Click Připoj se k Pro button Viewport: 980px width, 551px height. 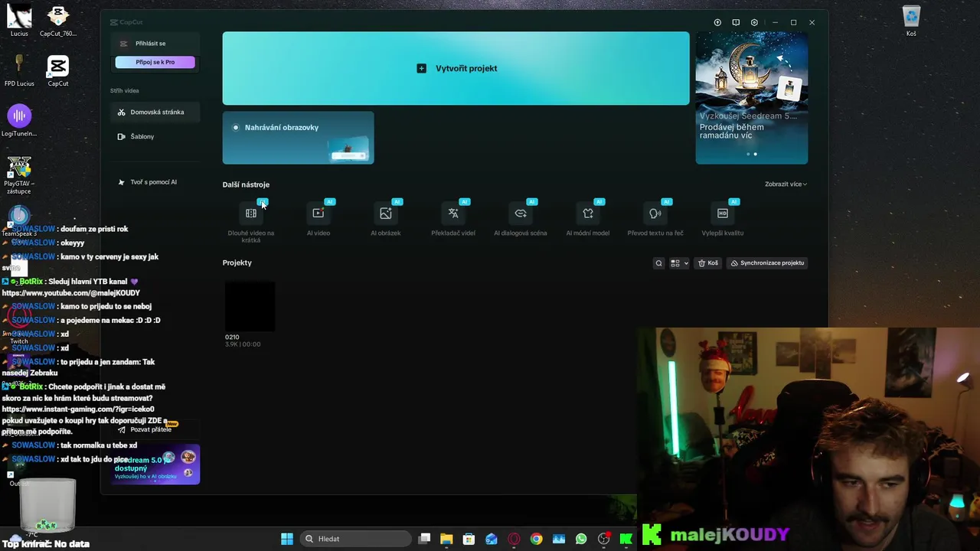pos(155,62)
